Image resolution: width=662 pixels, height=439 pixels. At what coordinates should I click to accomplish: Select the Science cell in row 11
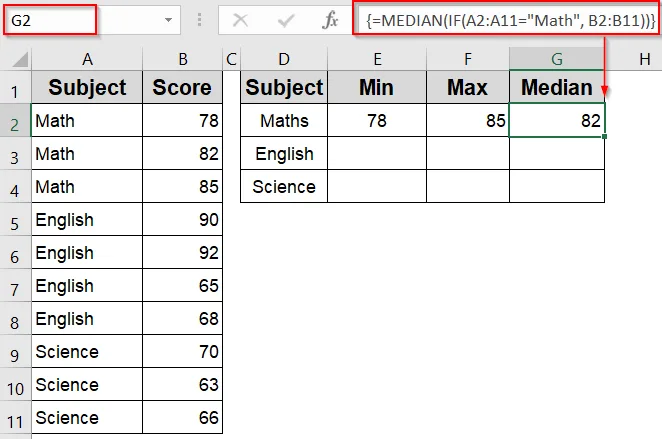87,417
